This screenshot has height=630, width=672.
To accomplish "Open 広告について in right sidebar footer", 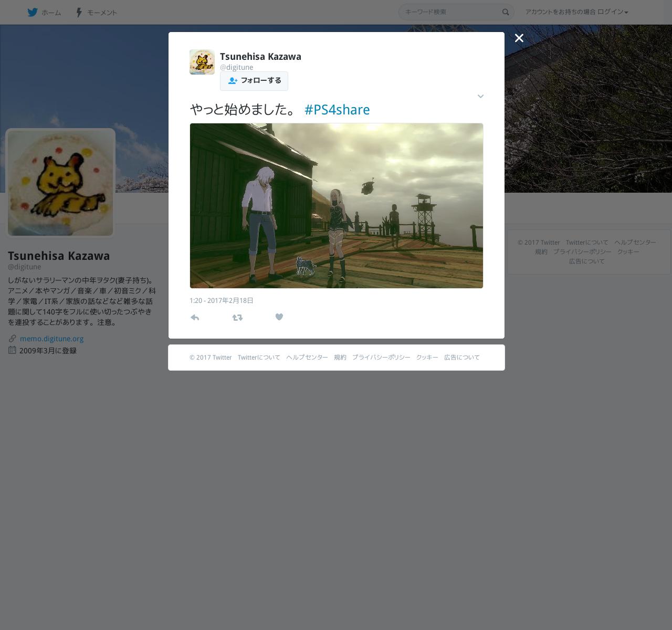I will coord(587,261).
